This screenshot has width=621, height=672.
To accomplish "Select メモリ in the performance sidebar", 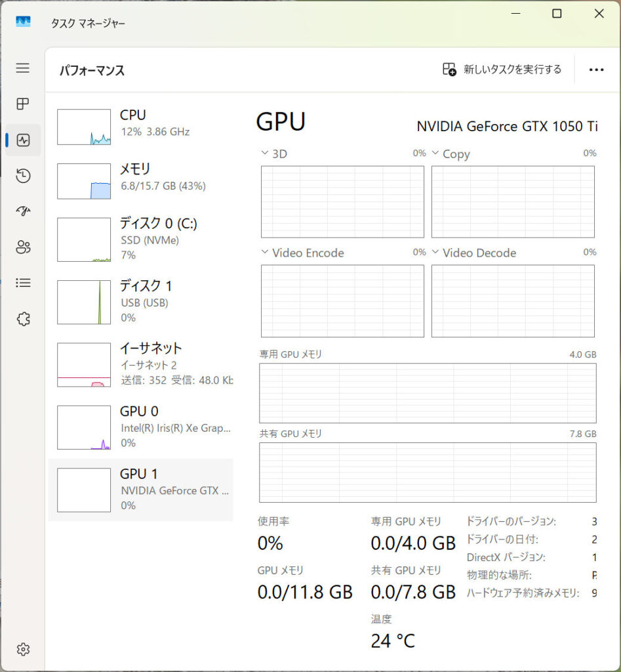I will [x=141, y=178].
